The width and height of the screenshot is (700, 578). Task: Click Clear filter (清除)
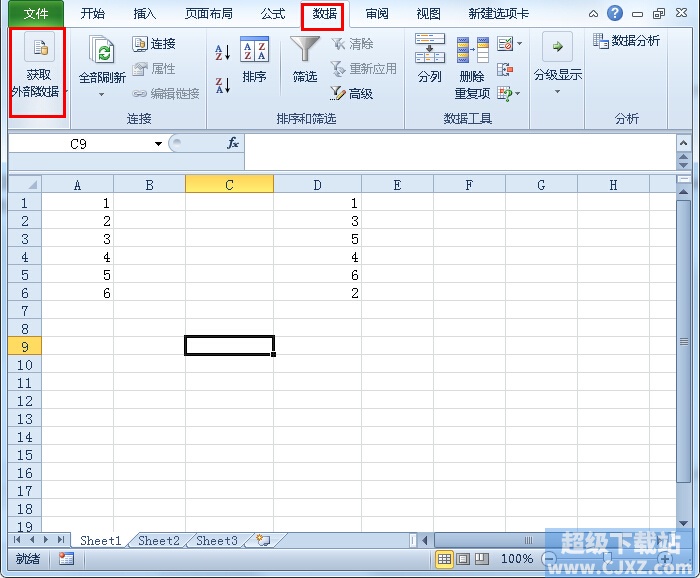point(353,44)
